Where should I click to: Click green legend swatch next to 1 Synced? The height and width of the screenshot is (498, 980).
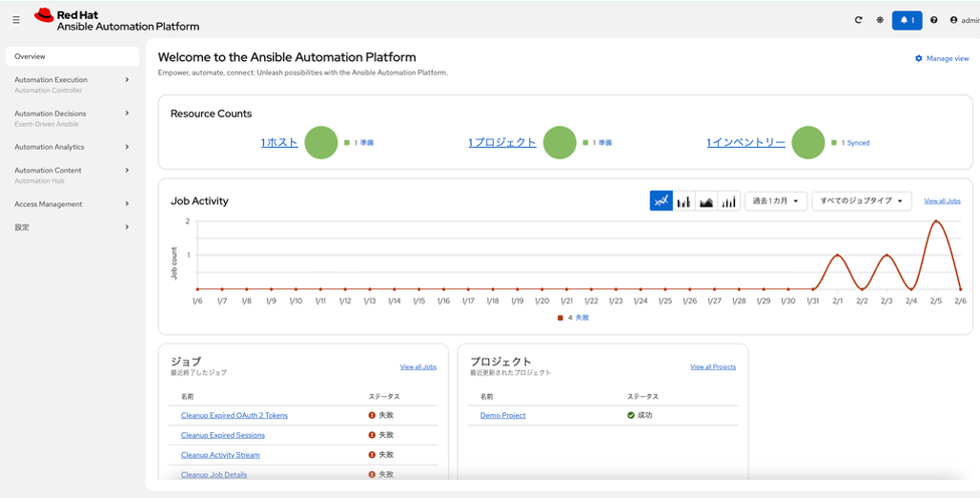(x=834, y=143)
